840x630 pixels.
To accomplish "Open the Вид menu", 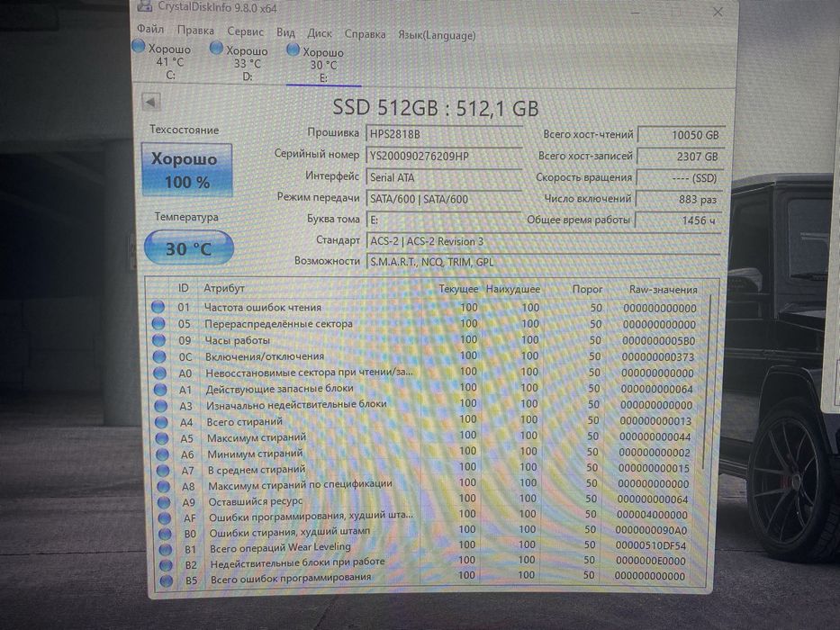I will (x=285, y=32).
